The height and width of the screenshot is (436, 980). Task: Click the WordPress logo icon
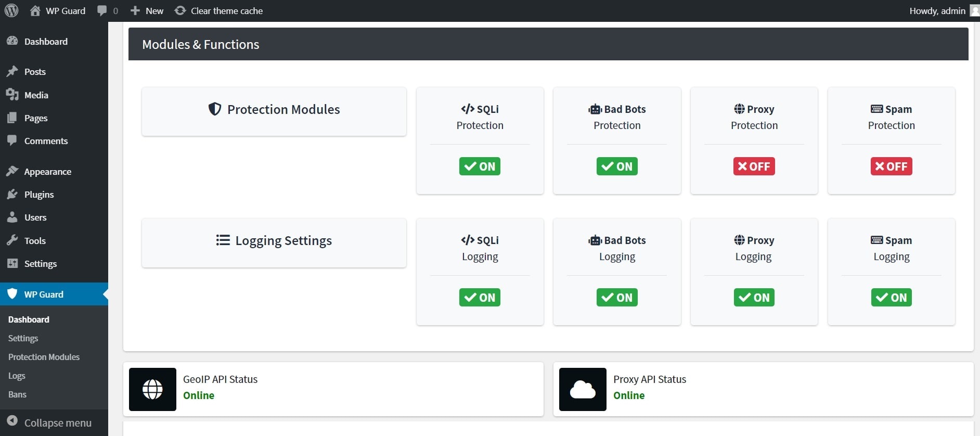[11, 10]
